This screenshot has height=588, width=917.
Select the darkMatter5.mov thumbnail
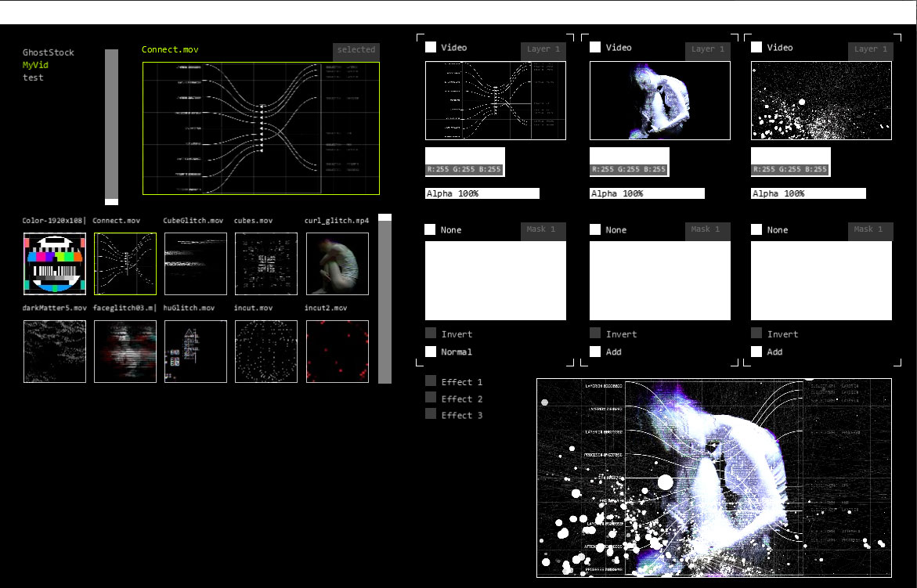pyautogui.click(x=55, y=352)
